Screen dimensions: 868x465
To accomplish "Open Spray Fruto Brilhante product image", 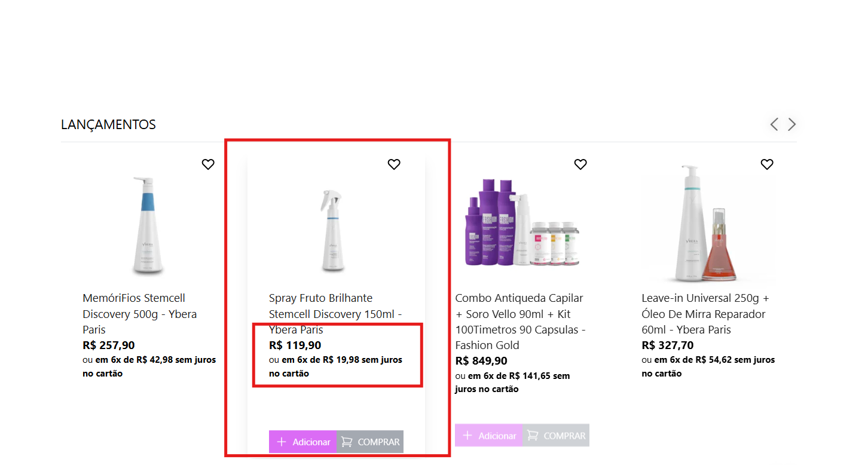I will coord(334,230).
